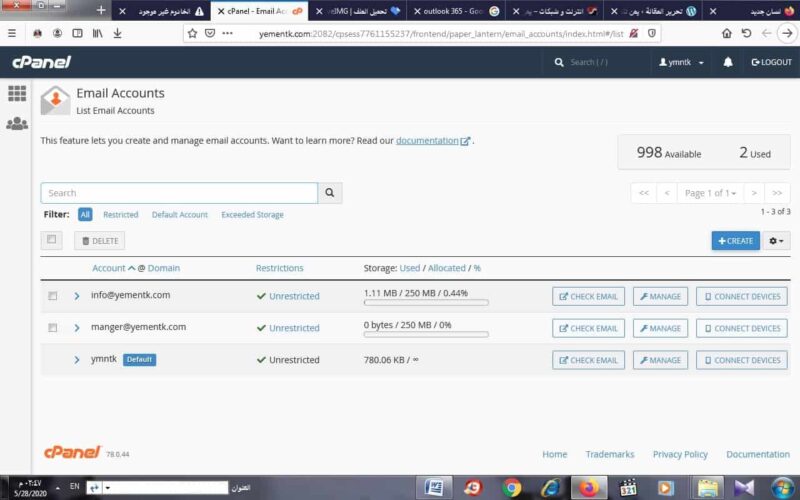Image resolution: width=800 pixels, height=500 pixels.
Task: Open the File Explorer folder in taskbar
Action: point(708,488)
